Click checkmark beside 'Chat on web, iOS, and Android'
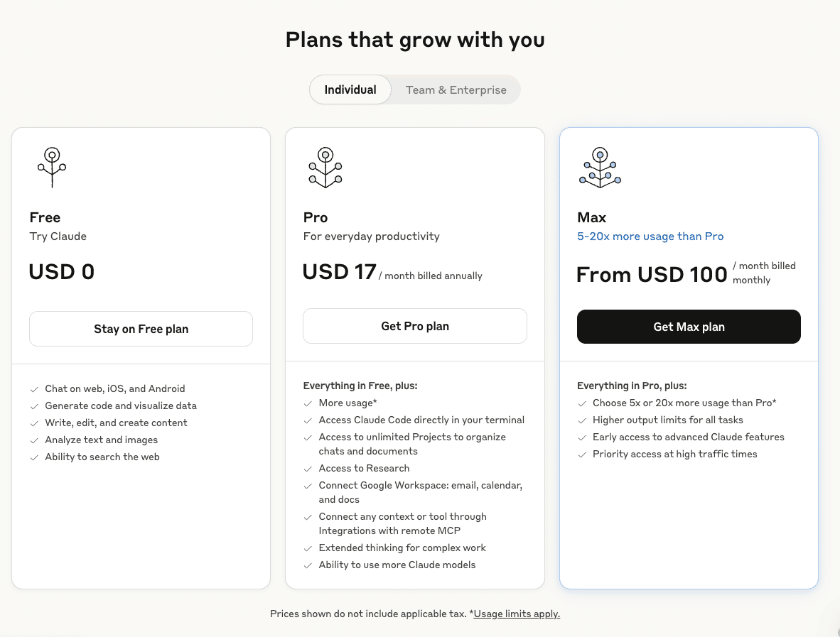840x637 pixels. [x=34, y=389]
